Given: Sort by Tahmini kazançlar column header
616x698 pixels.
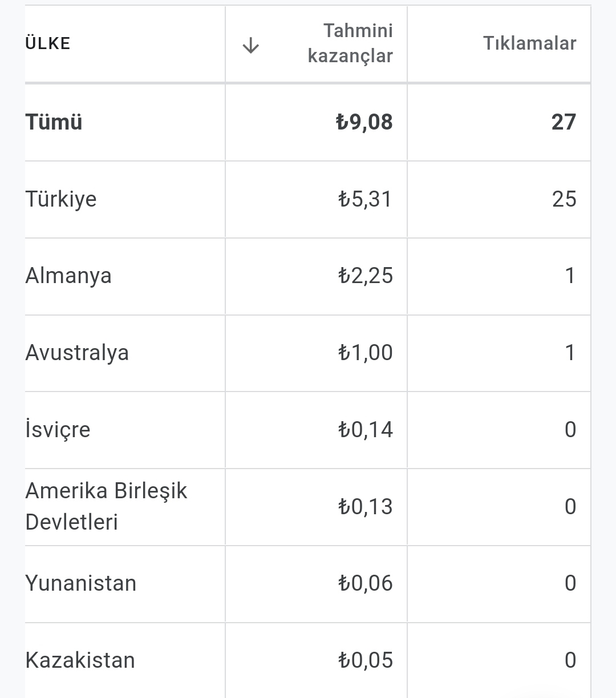Looking at the screenshot, I should coord(350,43).
